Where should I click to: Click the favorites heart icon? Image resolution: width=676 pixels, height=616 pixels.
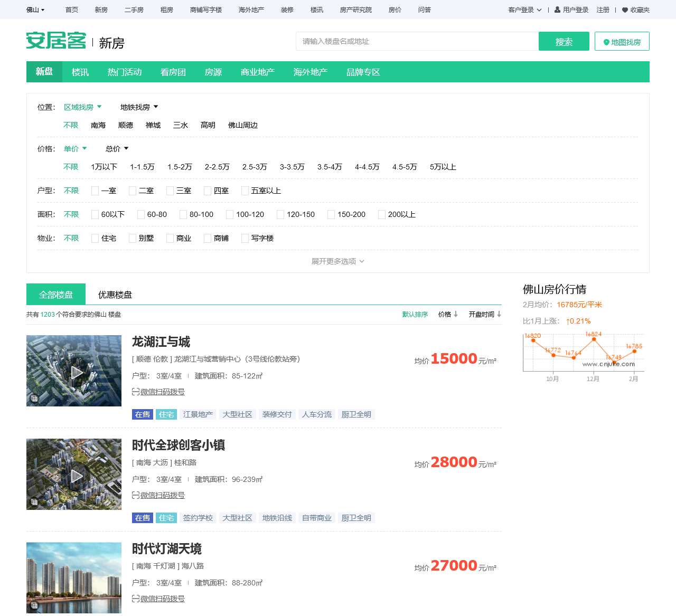625,10
